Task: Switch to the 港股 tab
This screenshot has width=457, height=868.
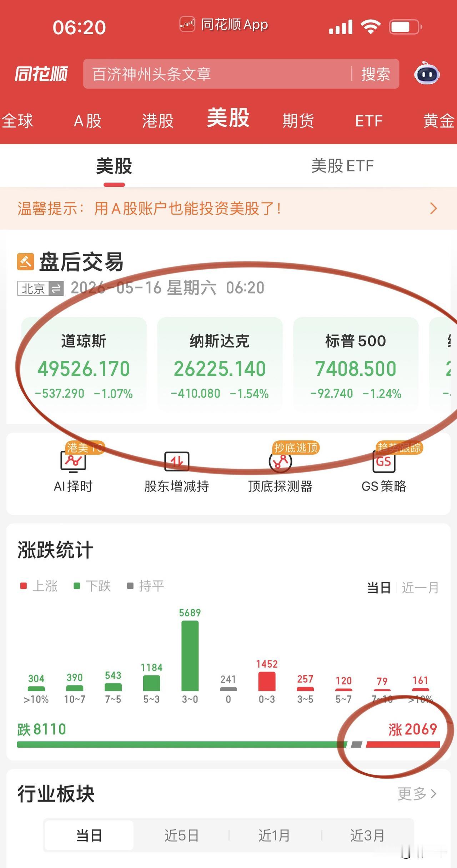Action: point(158,121)
